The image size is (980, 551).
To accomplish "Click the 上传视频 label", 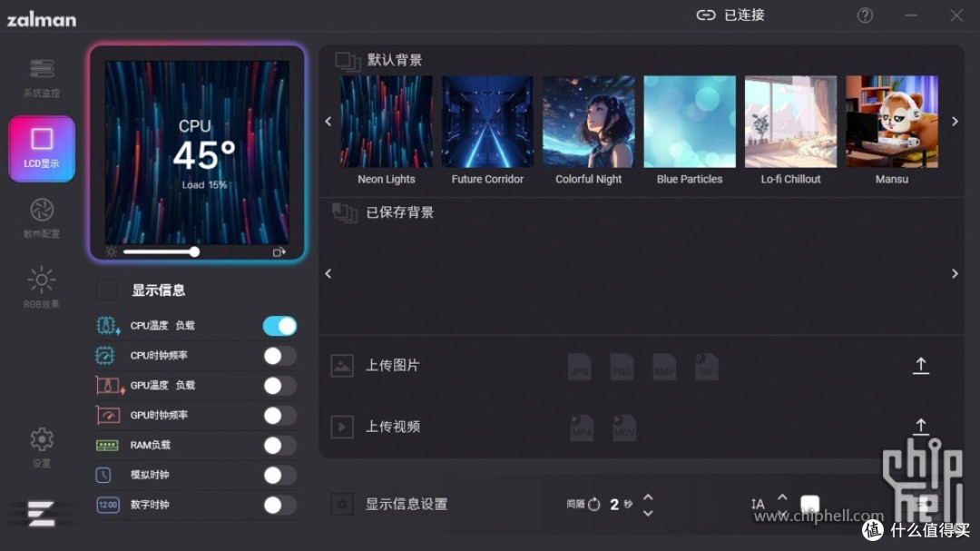I will (393, 428).
